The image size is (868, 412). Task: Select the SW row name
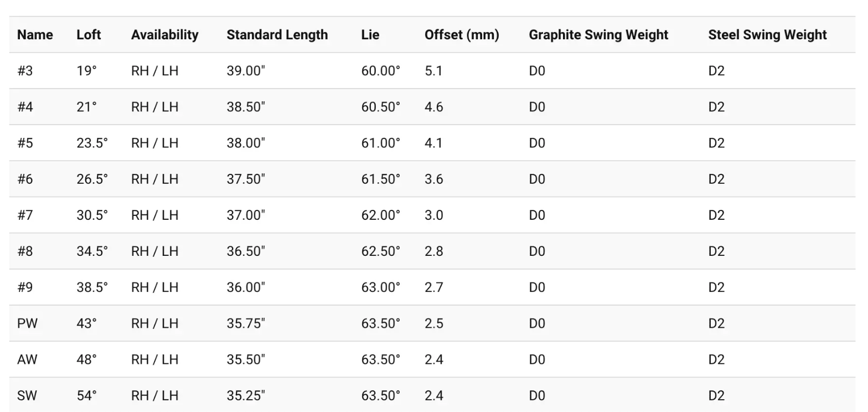point(27,395)
